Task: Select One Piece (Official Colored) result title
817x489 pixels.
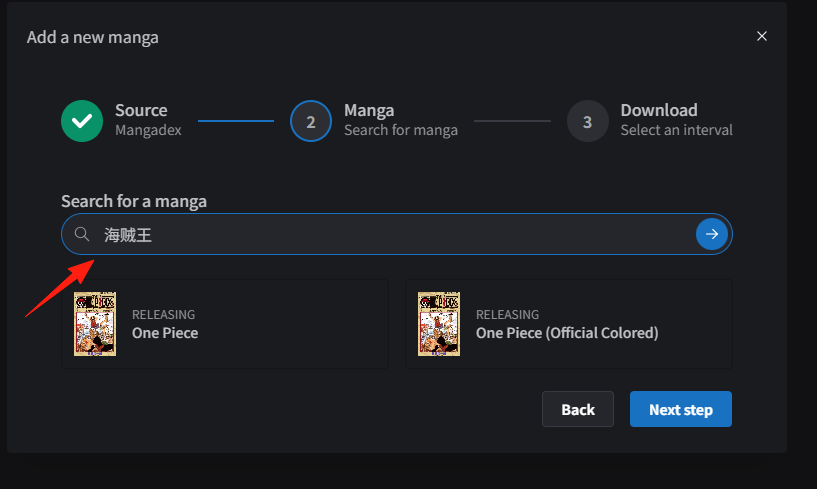Action: coord(567,333)
